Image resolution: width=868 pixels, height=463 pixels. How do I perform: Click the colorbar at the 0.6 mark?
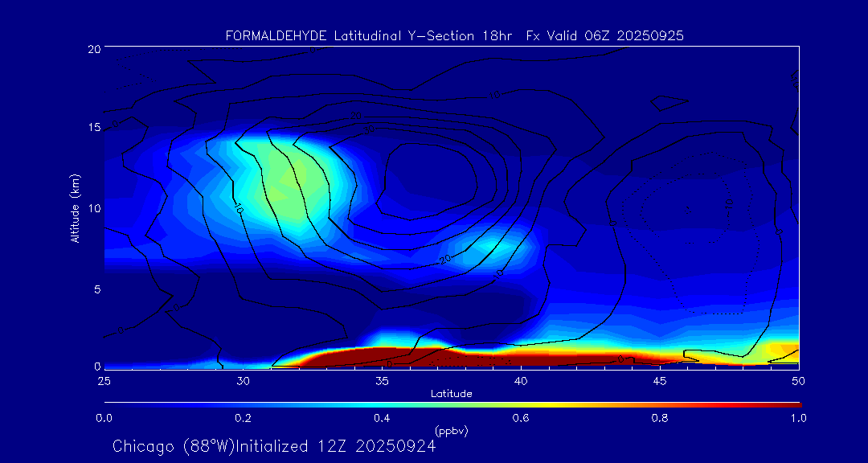pos(522,404)
